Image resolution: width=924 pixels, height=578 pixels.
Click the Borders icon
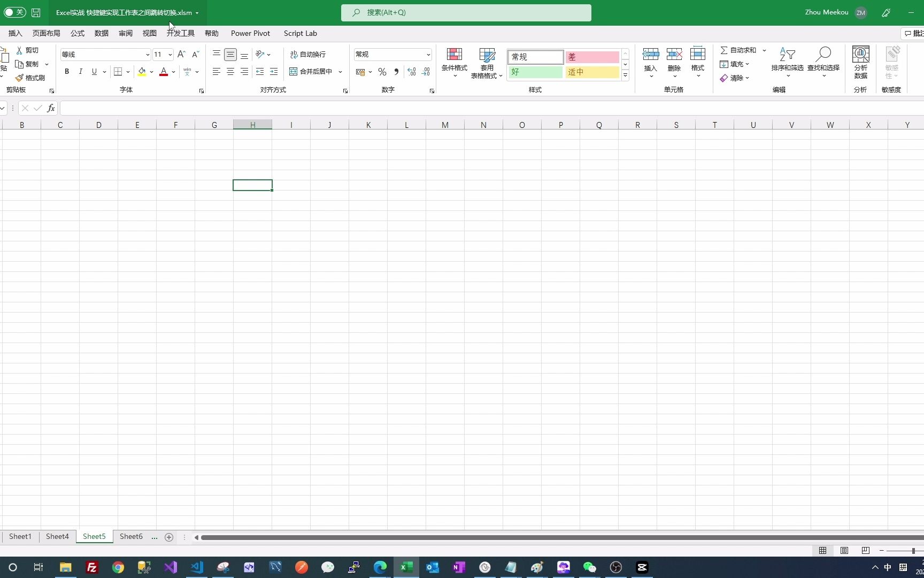pos(118,72)
